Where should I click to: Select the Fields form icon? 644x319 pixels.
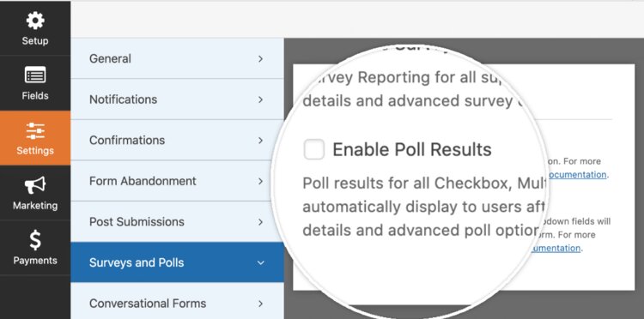35,75
